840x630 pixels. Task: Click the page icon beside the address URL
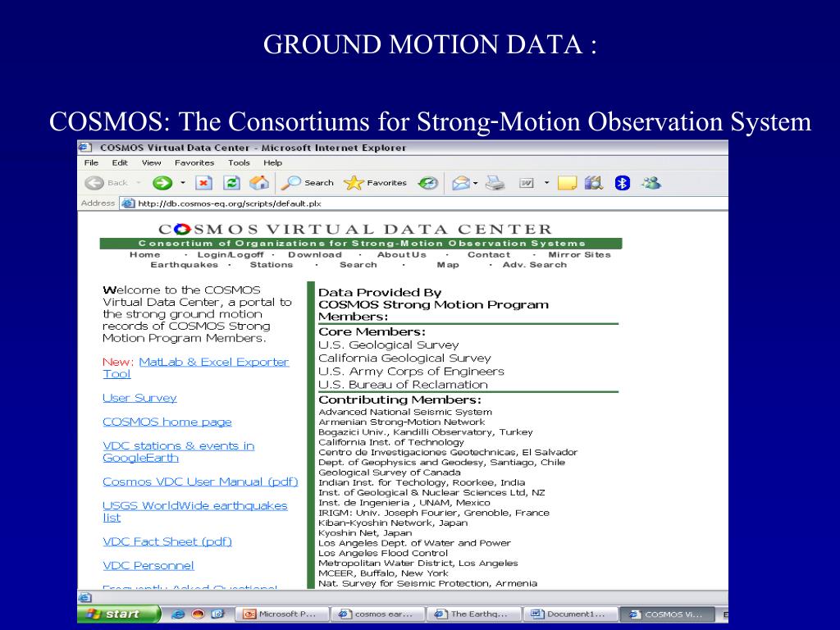click(x=127, y=203)
